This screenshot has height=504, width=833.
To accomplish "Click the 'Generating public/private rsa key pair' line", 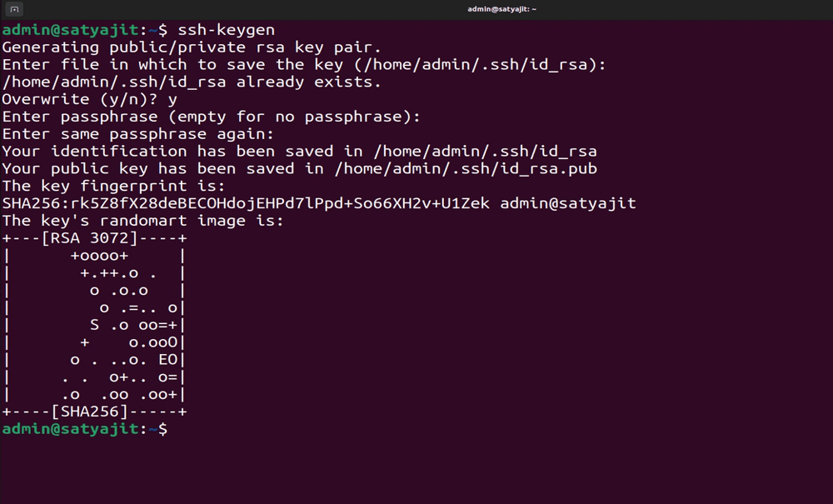I will 192,47.
